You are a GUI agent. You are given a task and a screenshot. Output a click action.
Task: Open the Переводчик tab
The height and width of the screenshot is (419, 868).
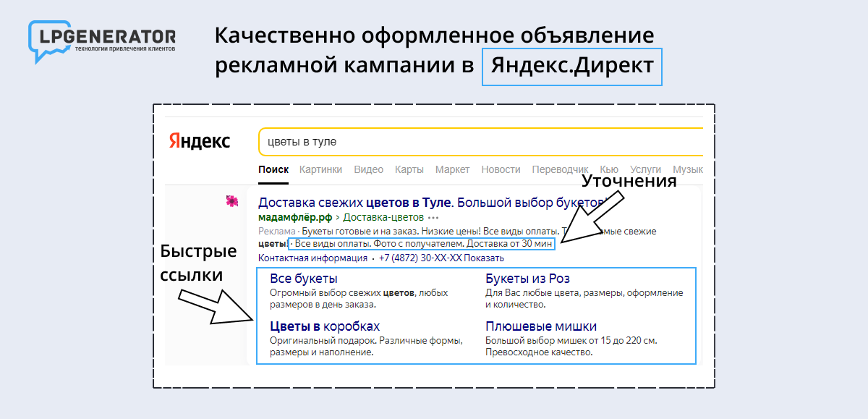[x=560, y=169]
